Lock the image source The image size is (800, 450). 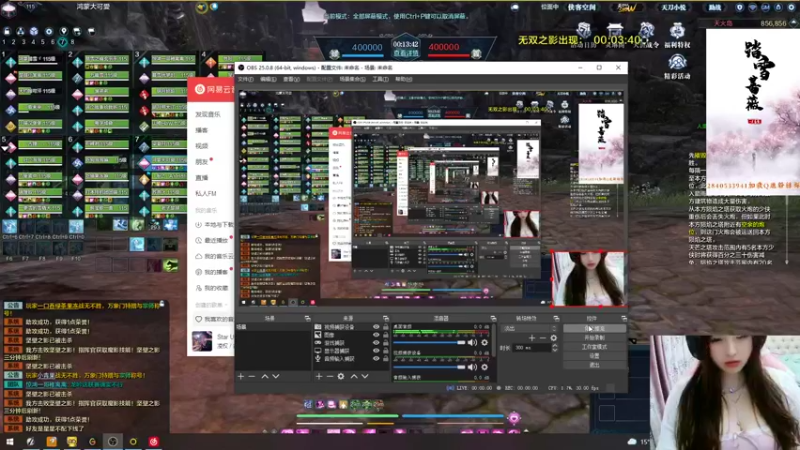[x=386, y=335]
